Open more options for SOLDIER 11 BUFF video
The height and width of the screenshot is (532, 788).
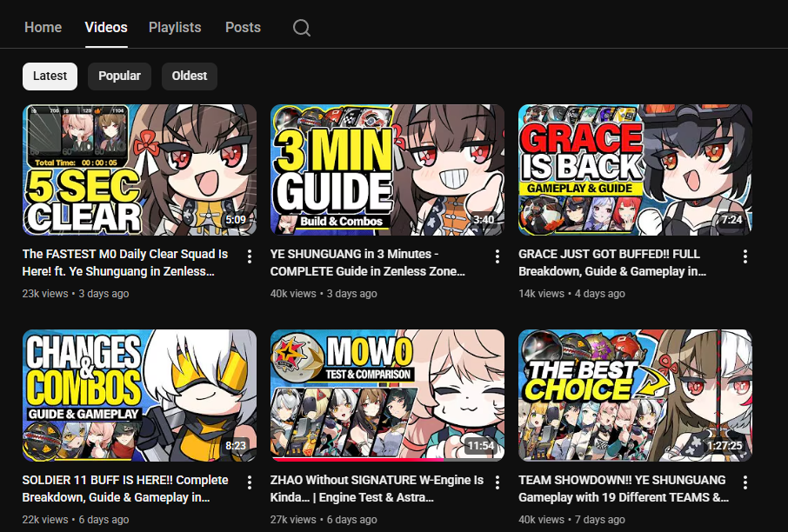[x=250, y=482]
